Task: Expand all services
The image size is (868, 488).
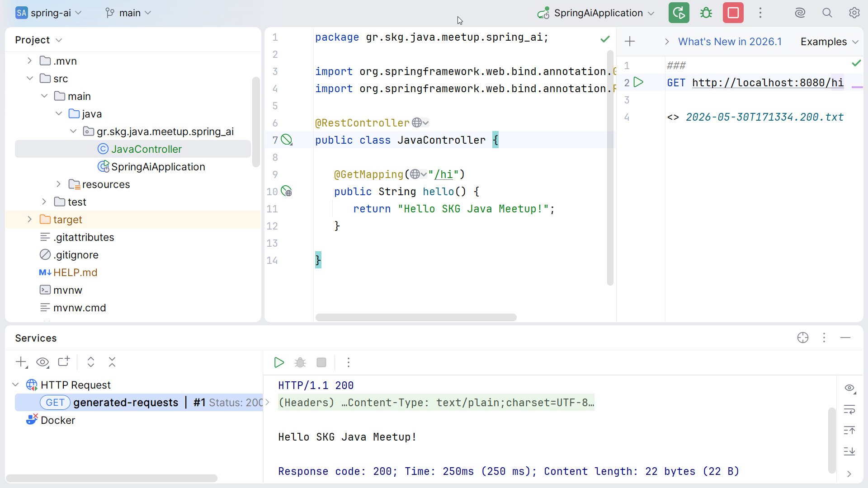Action: click(x=91, y=362)
